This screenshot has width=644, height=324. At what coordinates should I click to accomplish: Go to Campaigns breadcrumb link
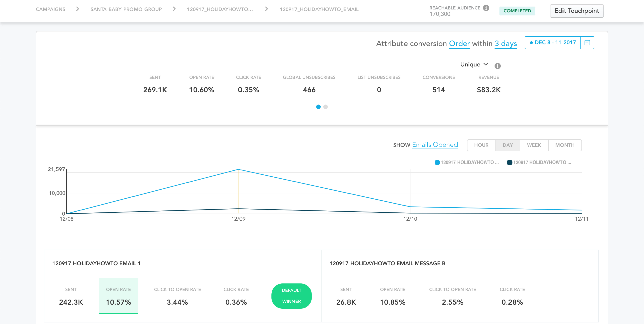[x=51, y=9]
